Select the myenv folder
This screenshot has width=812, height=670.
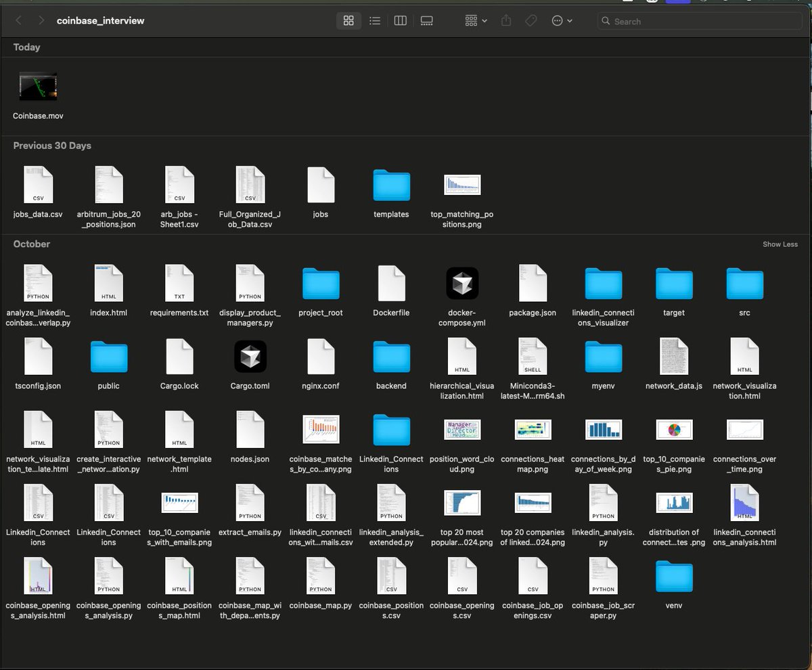click(603, 356)
